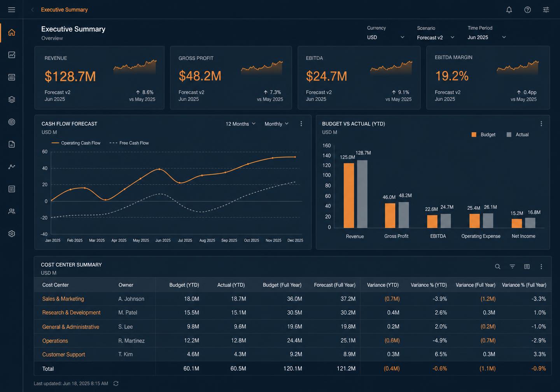The height and width of the screenshot is (392, 560).
Task: Search the Cost Center Summary table
Action: coord(497,266)
